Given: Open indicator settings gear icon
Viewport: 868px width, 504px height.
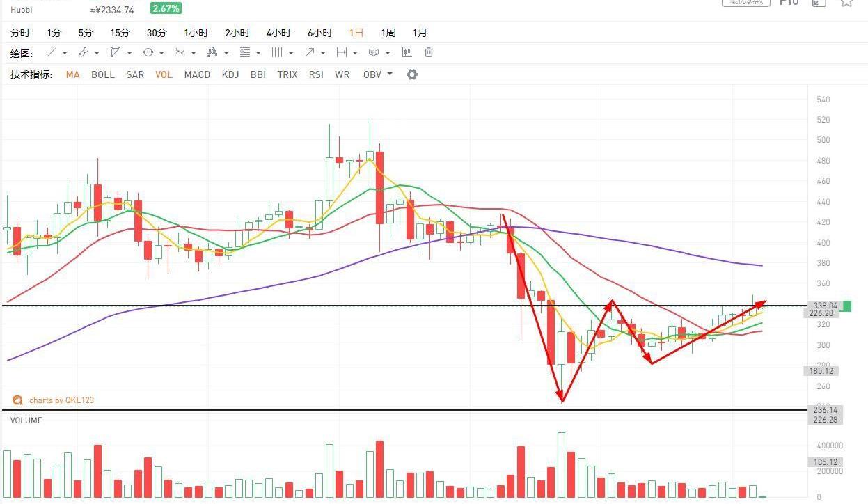Looking at the screenshot, I should click(412, 74).
